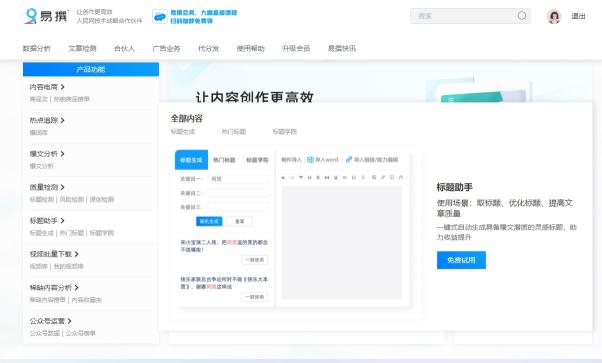Expand the 公众号监管 chevron
The image size is (602, 363).
tap(69, 321)
